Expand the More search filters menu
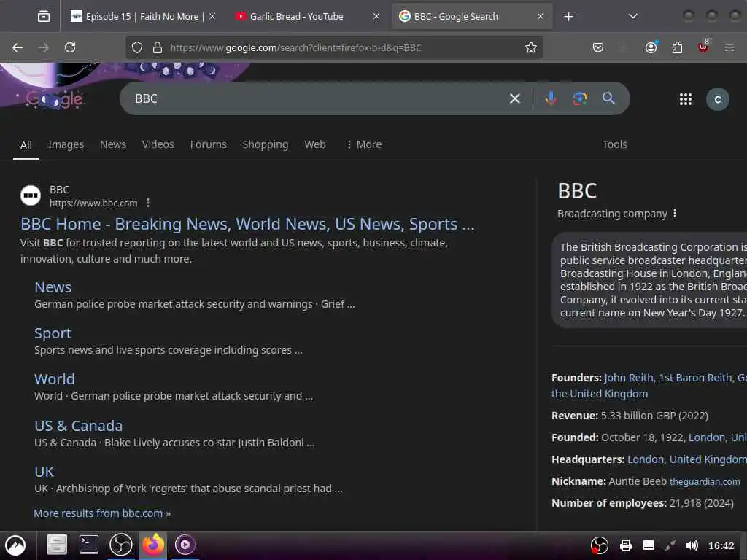Viewport: 747px width, 560px height. tap(365, 144)
